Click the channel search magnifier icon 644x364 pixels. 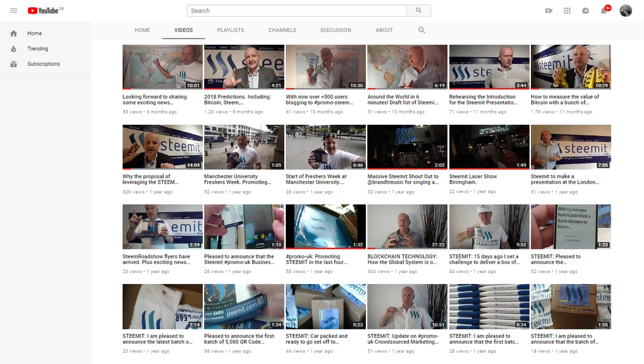click(x=422, y=30)
